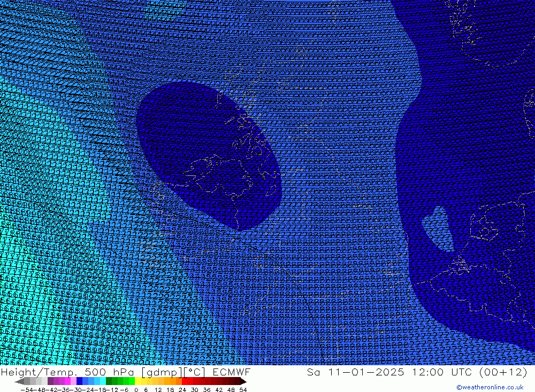This screenshot has width=535, height=392.
Task: Click the '-6' legend value
Action: 124,390
